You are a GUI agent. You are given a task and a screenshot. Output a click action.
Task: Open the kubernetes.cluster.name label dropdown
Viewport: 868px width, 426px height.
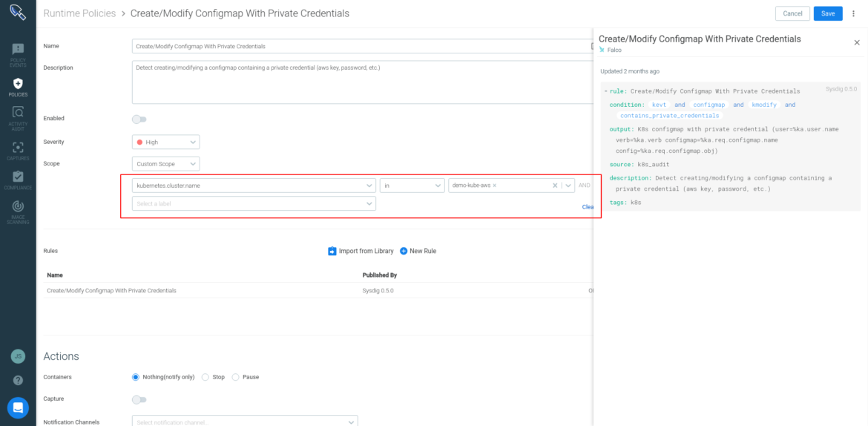pos(254,186)
